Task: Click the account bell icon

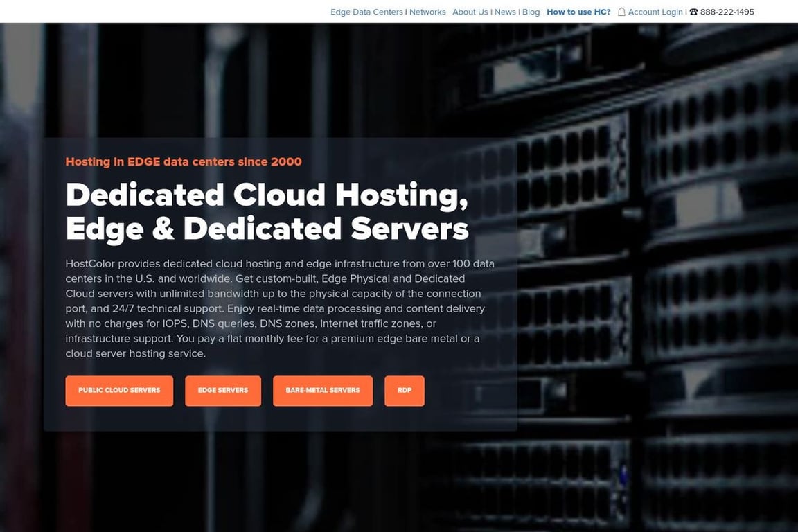Action: click(621, 12)
